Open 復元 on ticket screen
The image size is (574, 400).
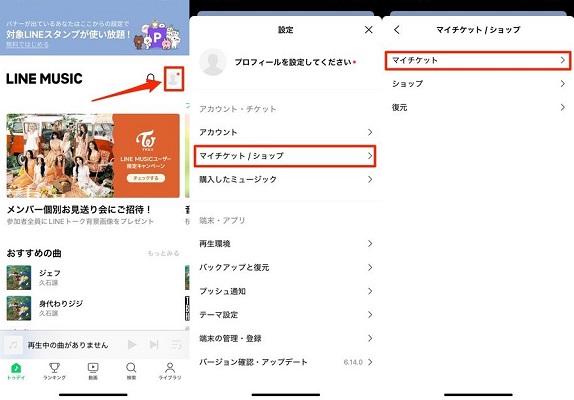478,108
